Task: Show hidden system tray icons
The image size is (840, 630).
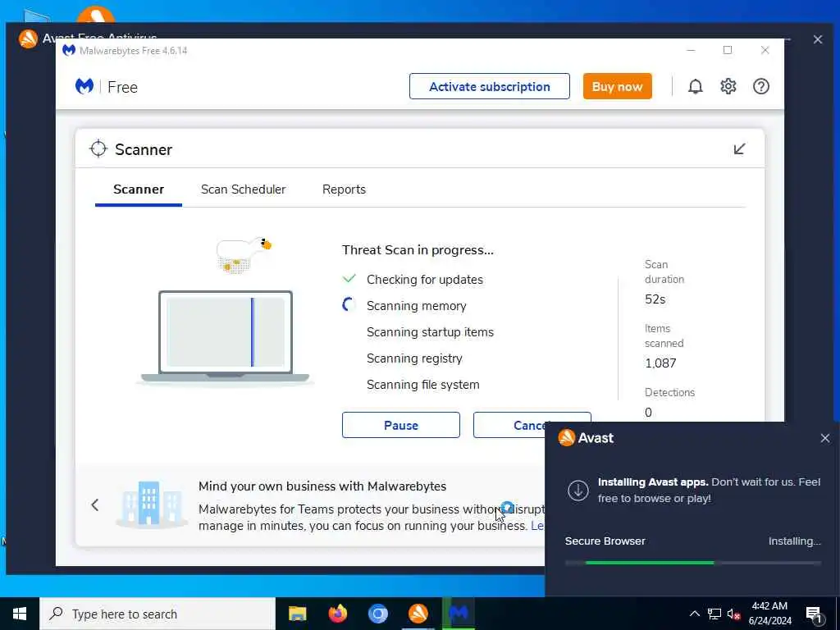Action: click(694, 614)
